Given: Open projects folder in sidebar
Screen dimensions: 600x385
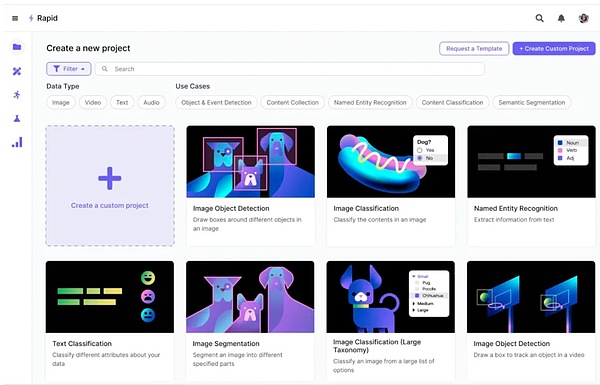Looking at the screenshot, I should [17, 47].
